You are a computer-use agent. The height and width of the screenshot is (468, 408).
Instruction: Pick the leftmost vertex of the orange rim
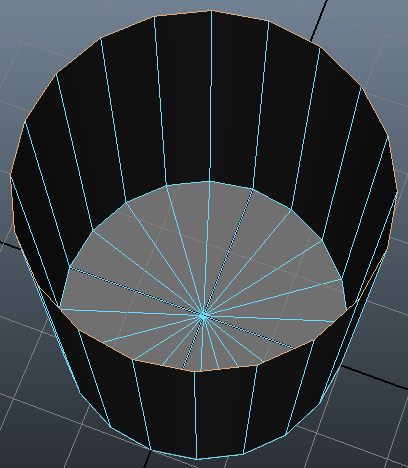click(11, 174)
